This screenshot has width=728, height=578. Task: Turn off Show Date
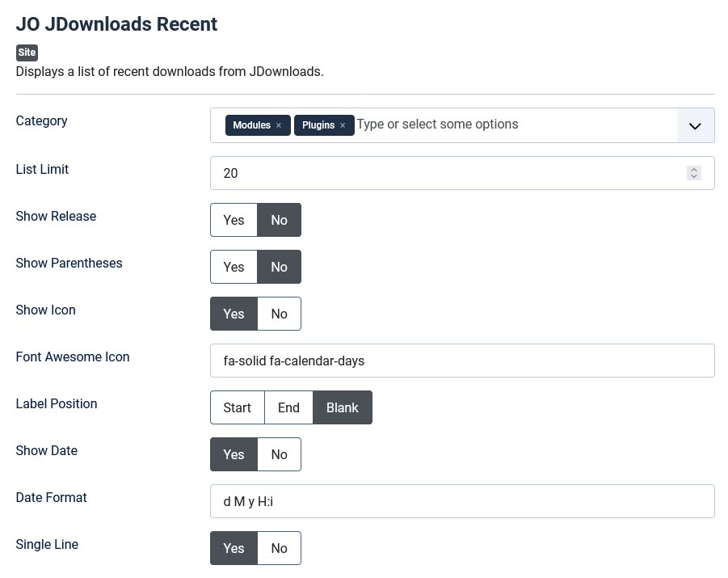pos(279,454)
